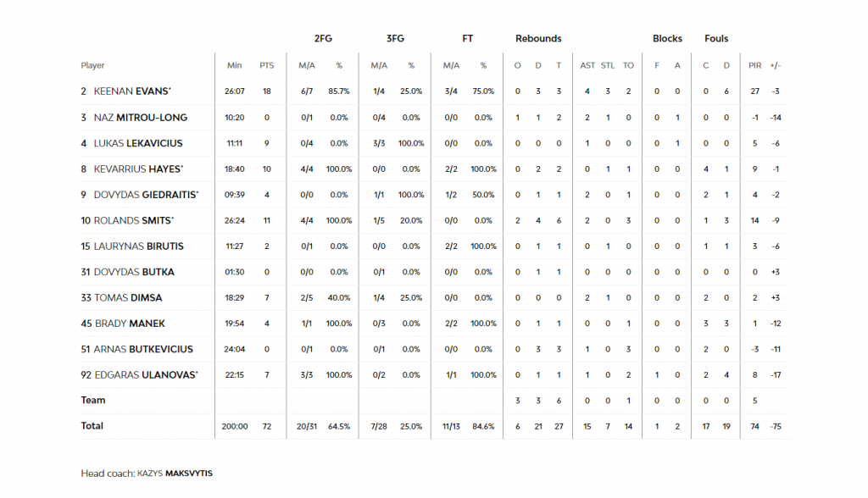Click Edgaras Ulanovas' name
Screen dimensions: 868x498
(x=144, y=375)
